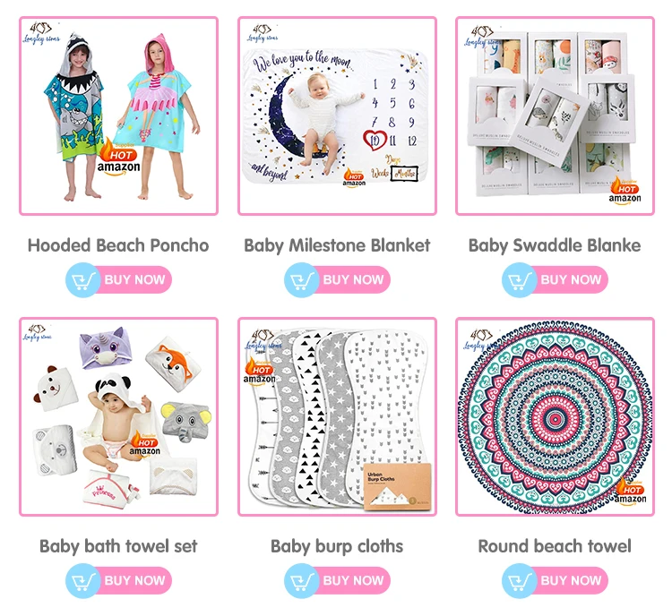Click cart icon under Baby Milestone Blanket
Viewport: 672px width, 616px height.
pos(302,280)
